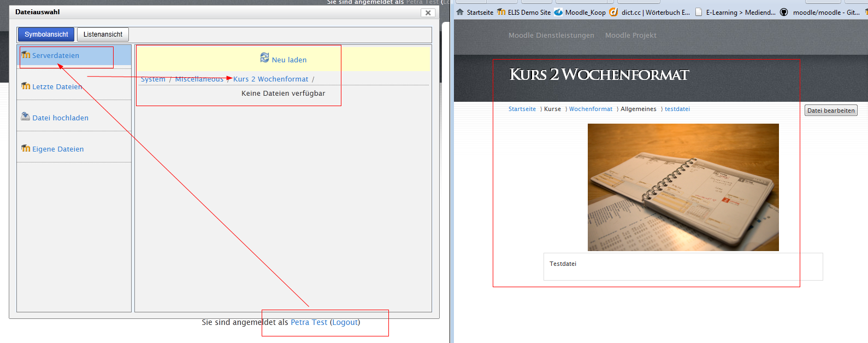The width and height of the screenshot is (868, 343).
Task: Click the Kurs 2 Wochenformat page heading
Action: (599, 74)
